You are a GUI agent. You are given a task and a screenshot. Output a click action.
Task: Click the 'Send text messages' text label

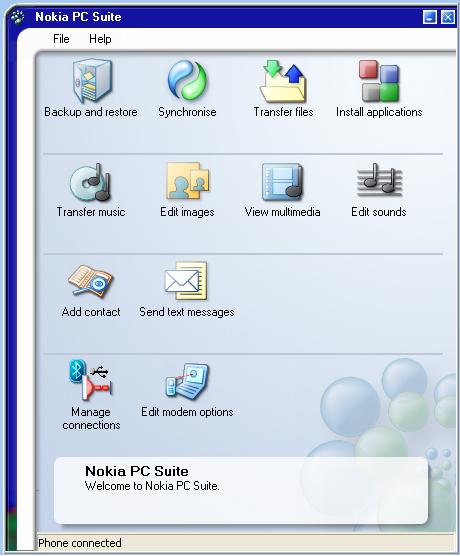pyautogui.click(x=187, y=312)
